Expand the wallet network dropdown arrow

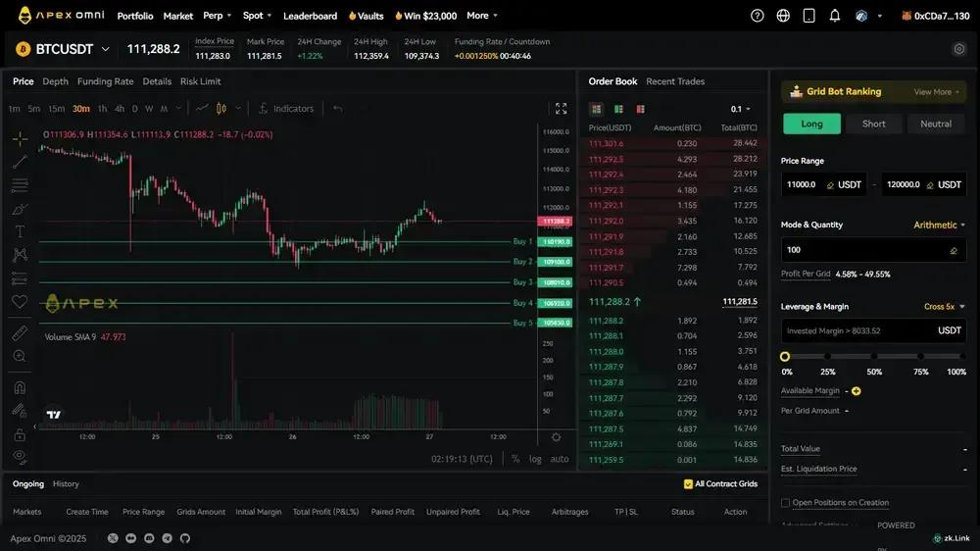tap(879, 16)
